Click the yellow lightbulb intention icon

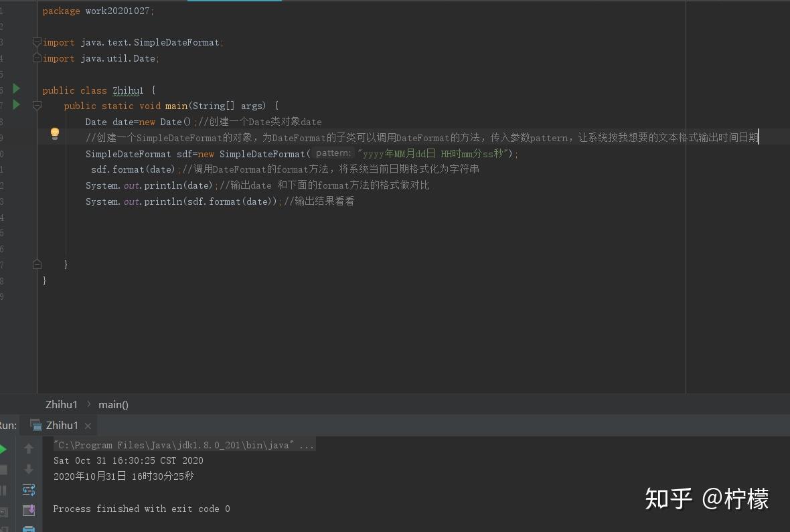click(x=55, y=134)
